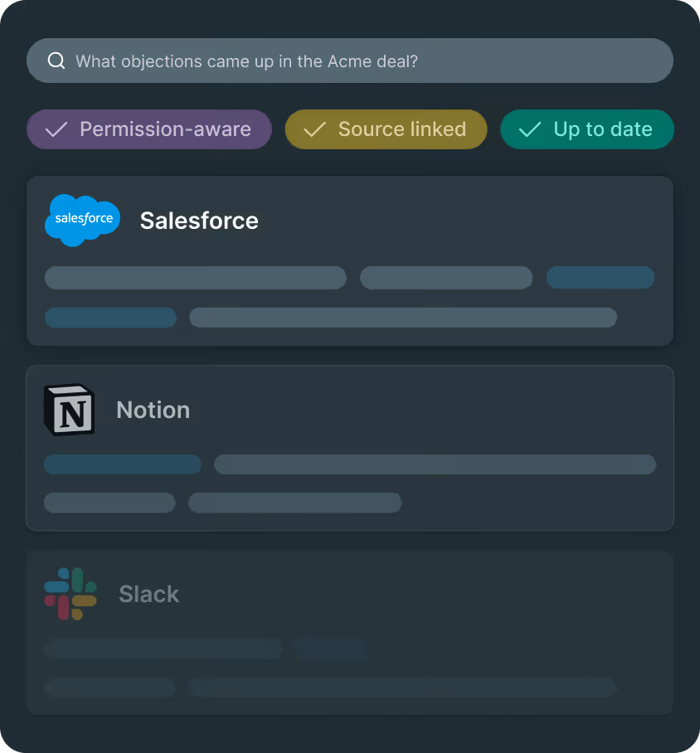Click the Source linked checkmark icon
Image resolution: width=700 pixels, height=753 pixels.
(314, 129)
